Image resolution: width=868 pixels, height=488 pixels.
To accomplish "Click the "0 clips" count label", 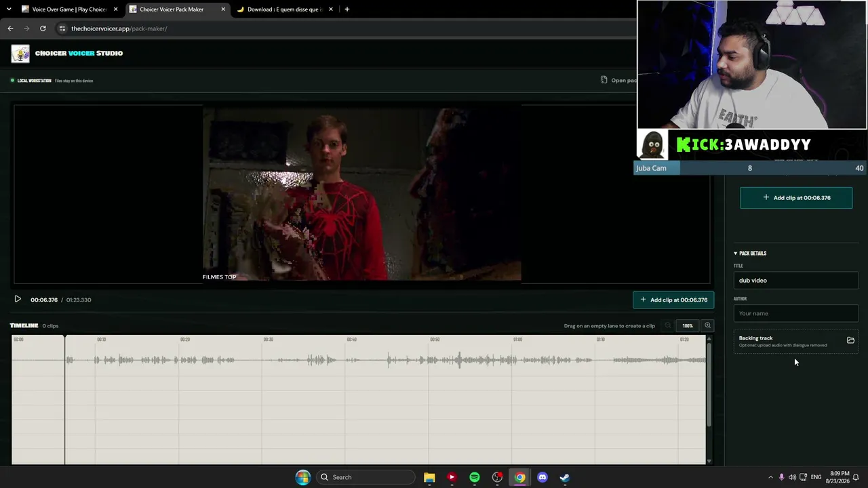I will point(50,326).
